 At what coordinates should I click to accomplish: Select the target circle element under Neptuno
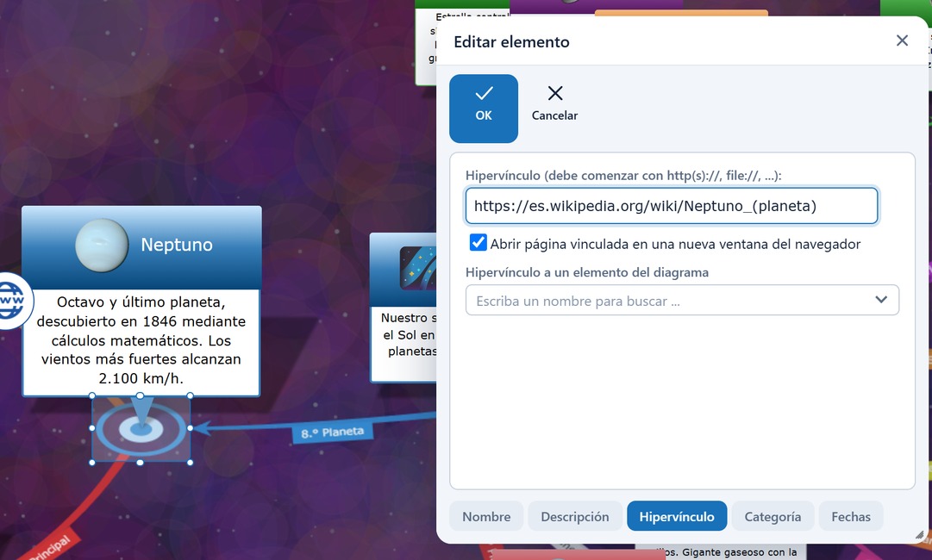(x=141, y=429)
